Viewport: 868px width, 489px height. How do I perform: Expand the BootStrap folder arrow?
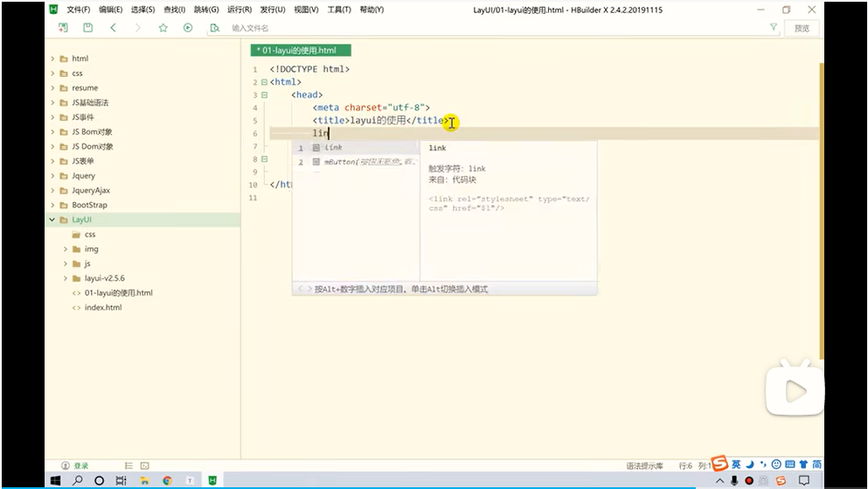pos(52,205)
